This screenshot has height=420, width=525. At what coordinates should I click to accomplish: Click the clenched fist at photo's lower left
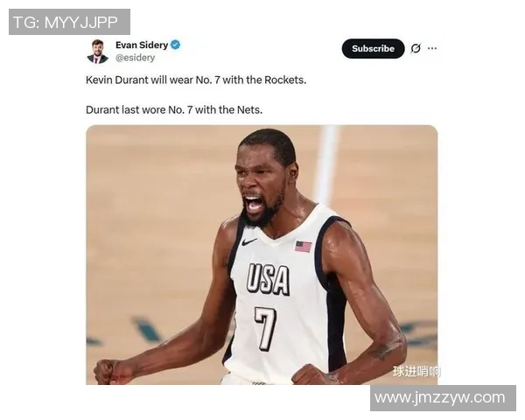(110, 372)
